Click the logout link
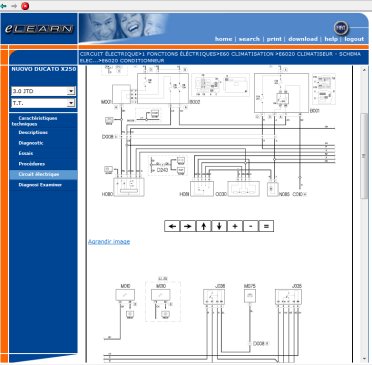The image size is (372, 365). (354, 39)
